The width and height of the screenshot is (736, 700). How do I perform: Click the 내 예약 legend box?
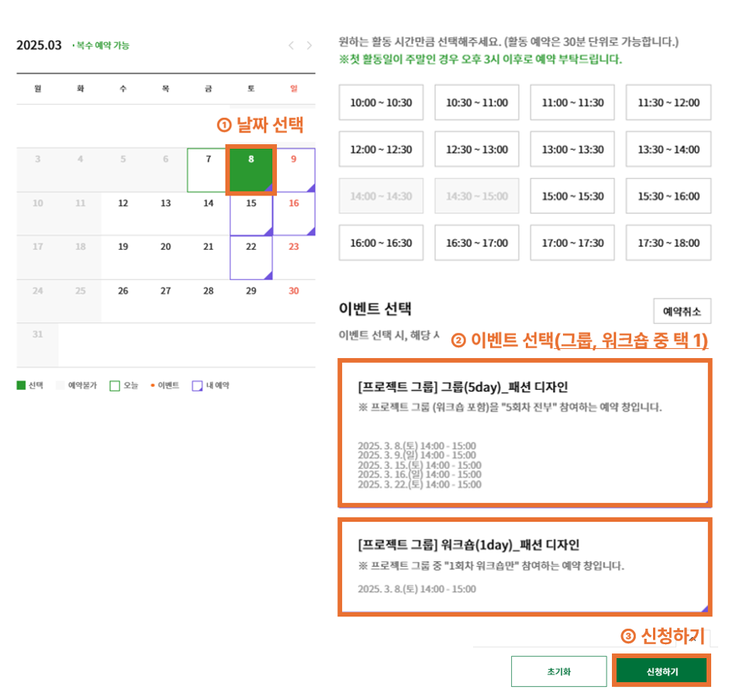coord(197,385)
